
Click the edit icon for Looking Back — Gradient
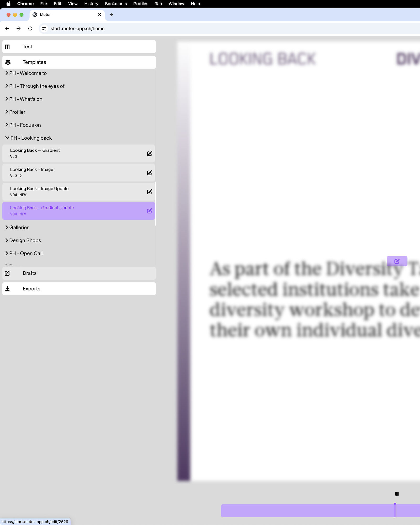coord(149,154)
